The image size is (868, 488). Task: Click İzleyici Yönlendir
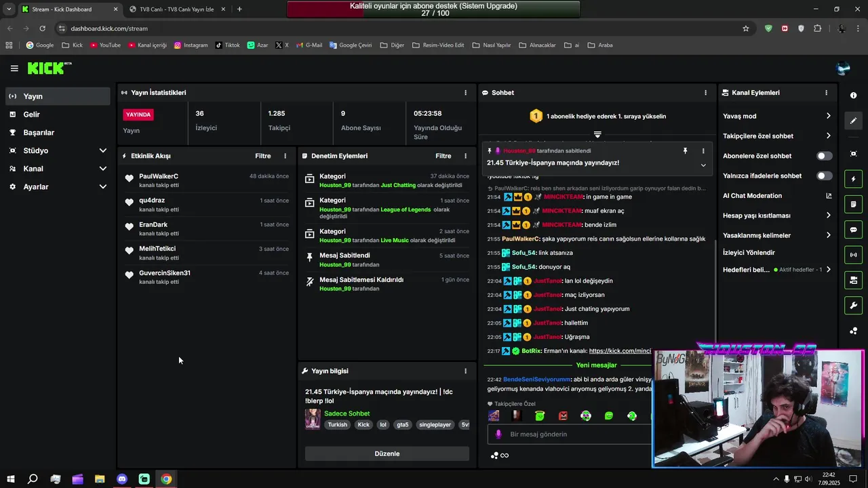pos(749,252)
